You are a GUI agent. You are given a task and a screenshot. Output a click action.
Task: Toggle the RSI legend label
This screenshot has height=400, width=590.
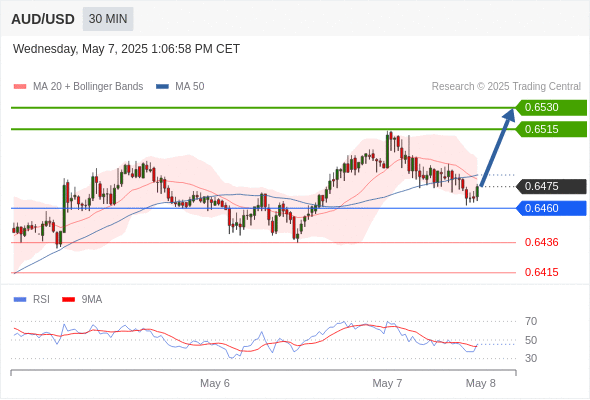pos(41,300)
